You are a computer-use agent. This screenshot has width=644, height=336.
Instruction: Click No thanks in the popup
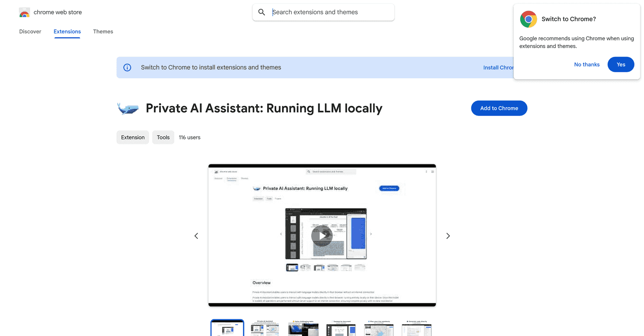pyautogui.click(x=587, y=64)
